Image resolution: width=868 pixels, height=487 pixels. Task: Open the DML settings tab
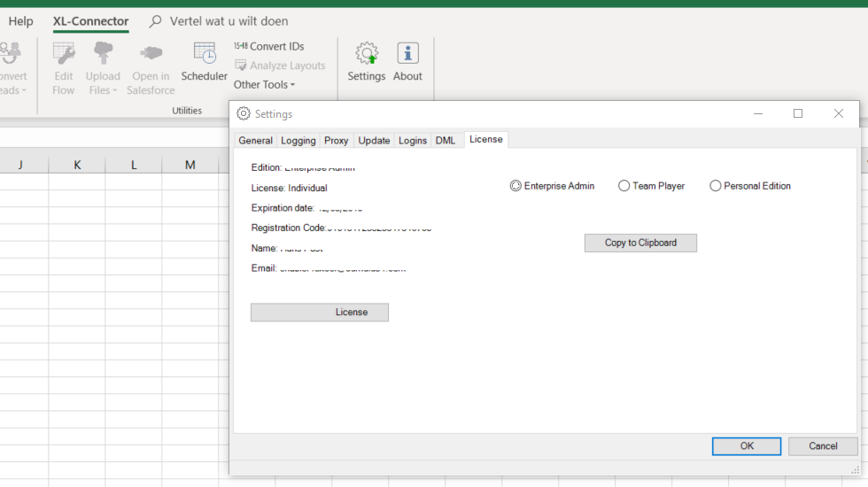pos(445,141)
